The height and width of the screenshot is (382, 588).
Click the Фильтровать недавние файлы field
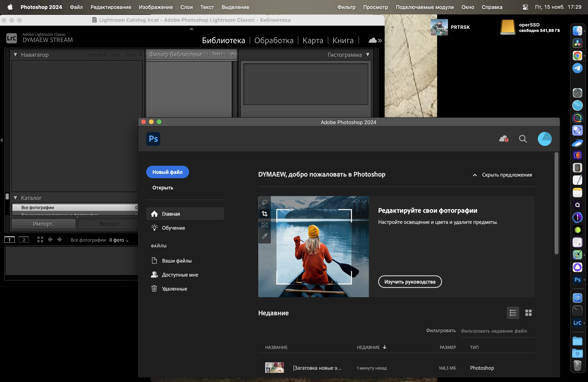pyautogui.click(x=497, y=331)
